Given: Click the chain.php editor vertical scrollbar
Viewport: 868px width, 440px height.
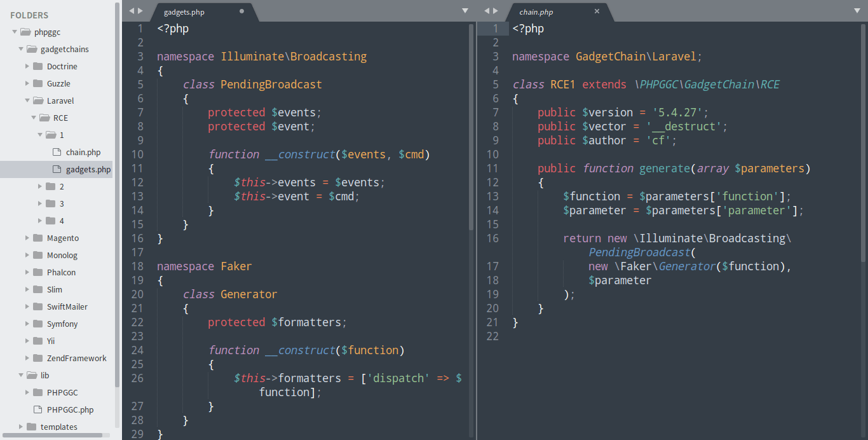Looking at the screenshot, I should coord(862,143).
